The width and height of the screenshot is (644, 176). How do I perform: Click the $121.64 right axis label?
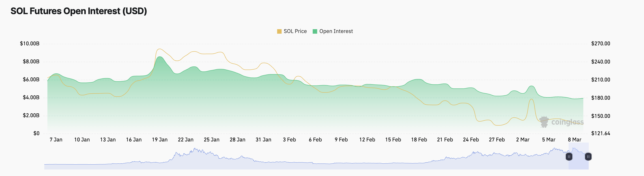tap(601, 133)
